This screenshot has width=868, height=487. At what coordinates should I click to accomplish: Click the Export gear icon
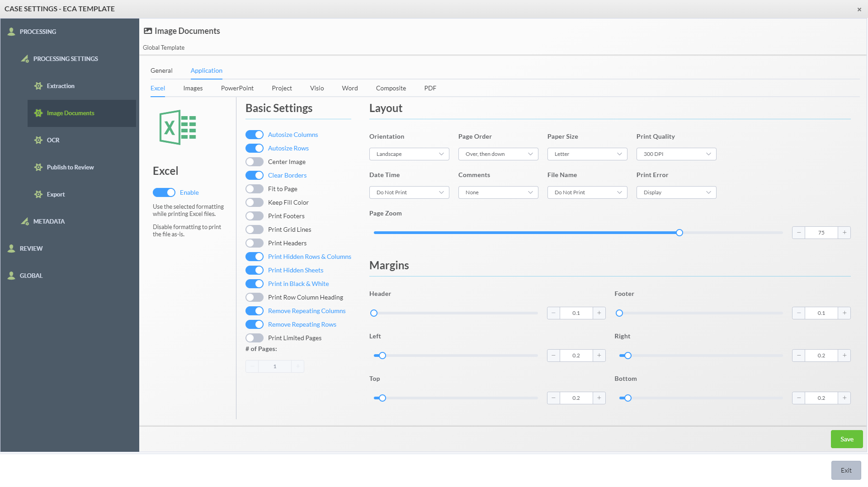click(38, 194)
